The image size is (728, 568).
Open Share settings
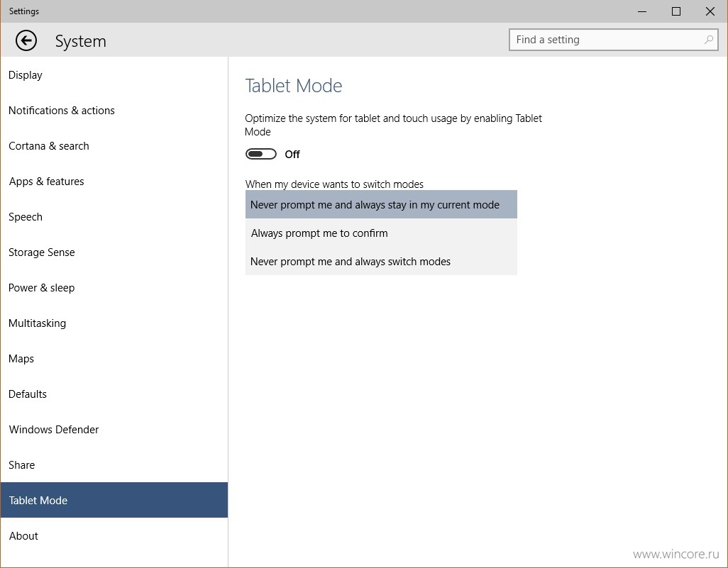114,465
